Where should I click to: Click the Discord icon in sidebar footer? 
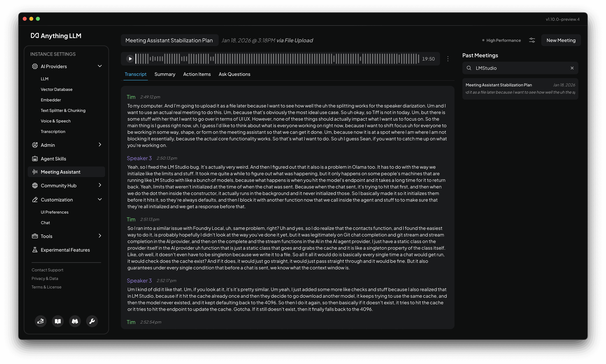pyautogui.click(x=75, y=321)
